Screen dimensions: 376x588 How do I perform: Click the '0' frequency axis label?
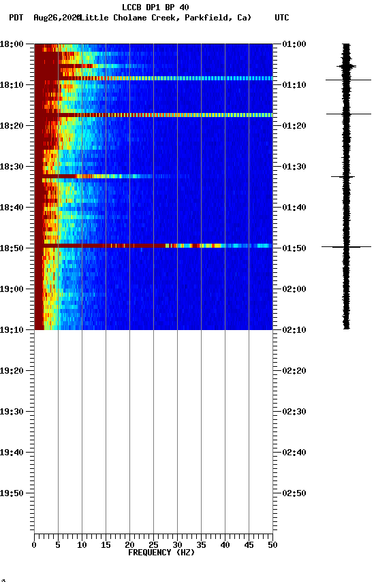[x=34, y=545]
